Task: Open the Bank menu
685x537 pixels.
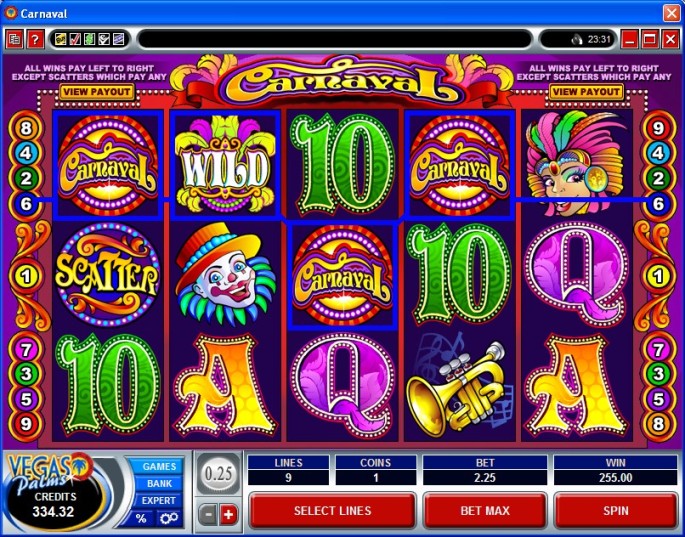Action: [159, 483]
